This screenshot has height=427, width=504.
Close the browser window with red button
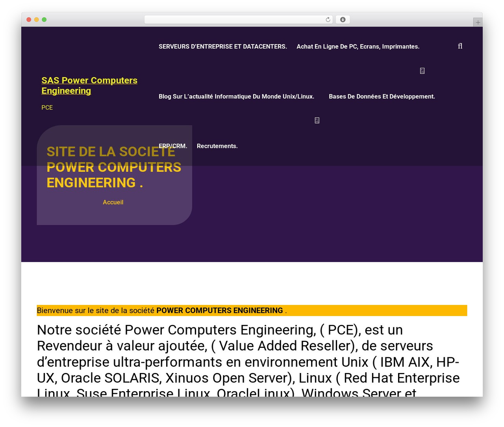tap(29, 20)
